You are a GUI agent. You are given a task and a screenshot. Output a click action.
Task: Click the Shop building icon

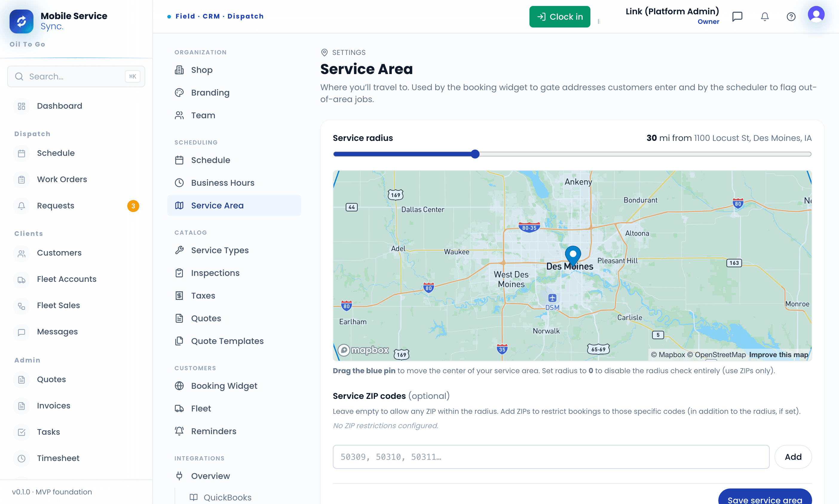pyautogui.click(x=179, y=70)
